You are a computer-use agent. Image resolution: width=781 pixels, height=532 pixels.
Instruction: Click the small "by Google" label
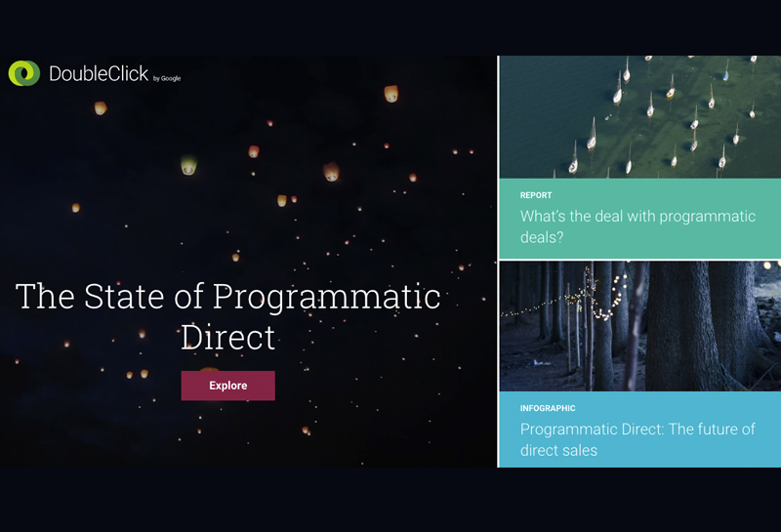point(167,78)
